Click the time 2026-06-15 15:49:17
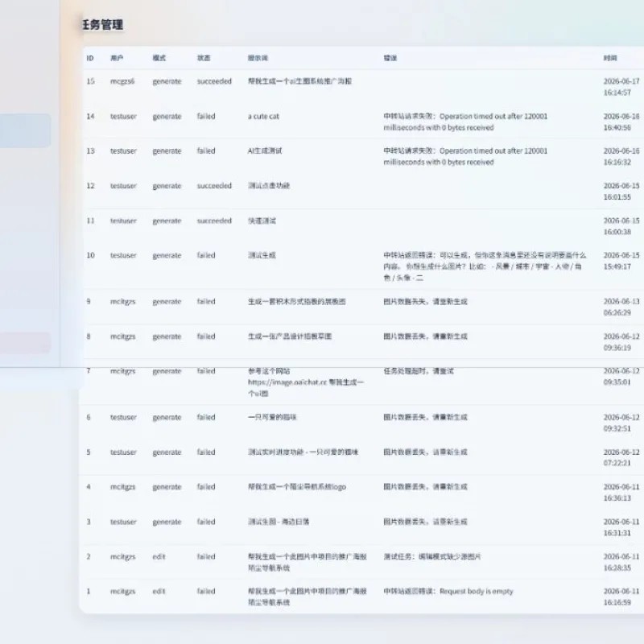644x644 pixels. (621, 261)
